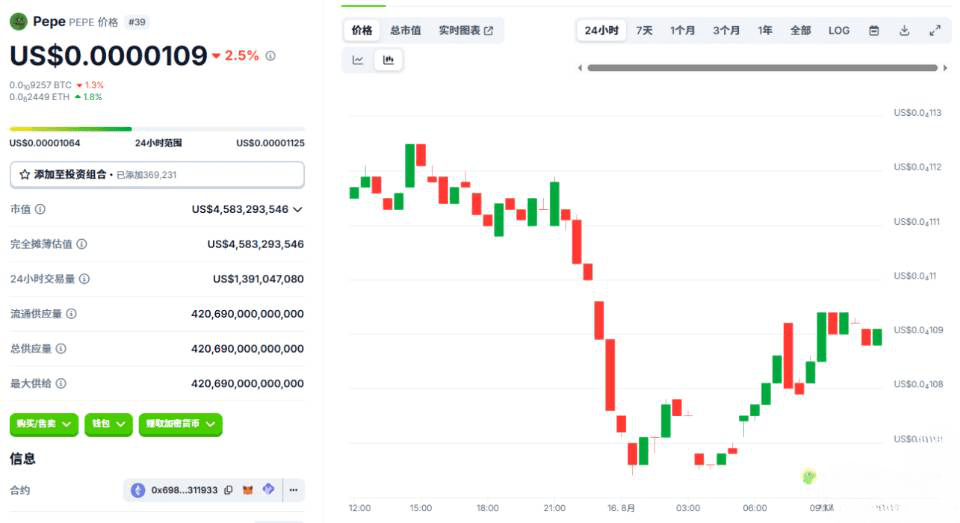Expand the 市值 value chevron

pyautogui.click(x=298, y=209)
